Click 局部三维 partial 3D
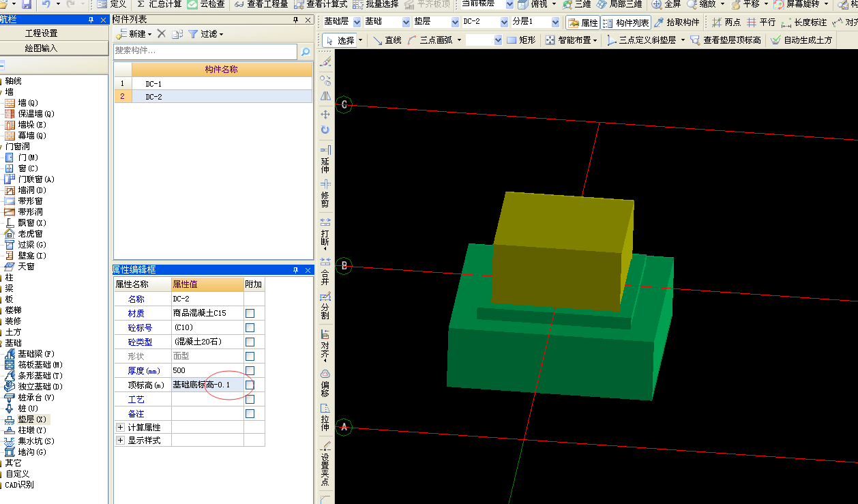The height and width of the screenshot is (504, 858). [x=619, y=4]
